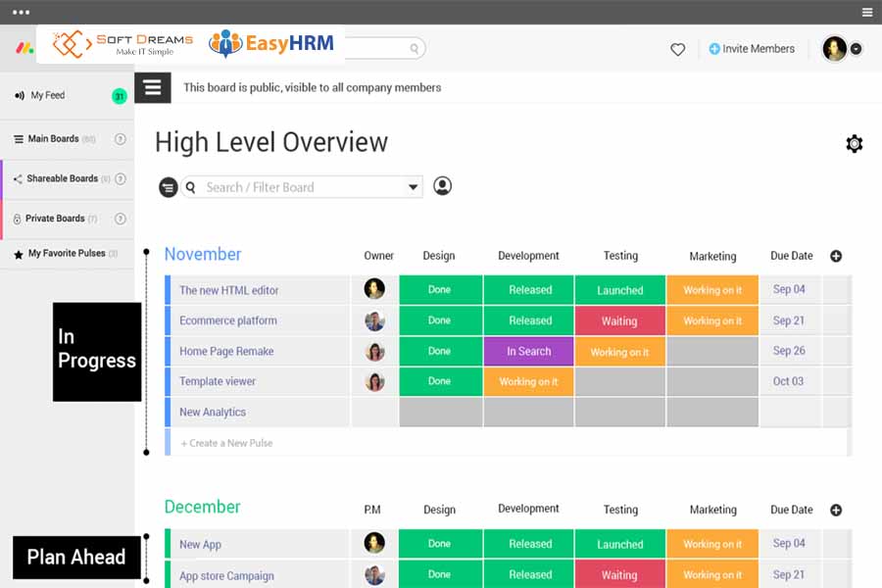Open board settings gear icon
The image size is (882, 588).
pos(854,143)
